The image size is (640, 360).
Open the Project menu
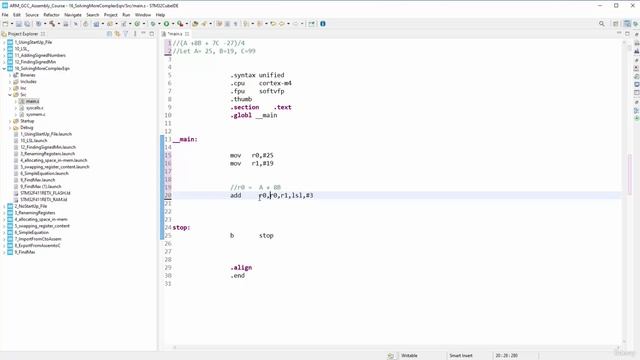pos(111,15)
